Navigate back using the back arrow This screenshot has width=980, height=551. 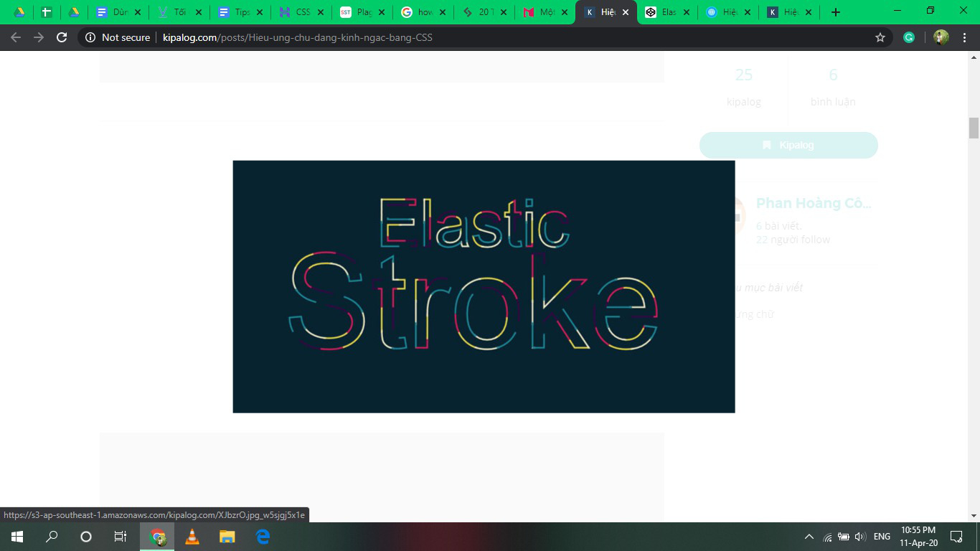[x=15, y=37]
